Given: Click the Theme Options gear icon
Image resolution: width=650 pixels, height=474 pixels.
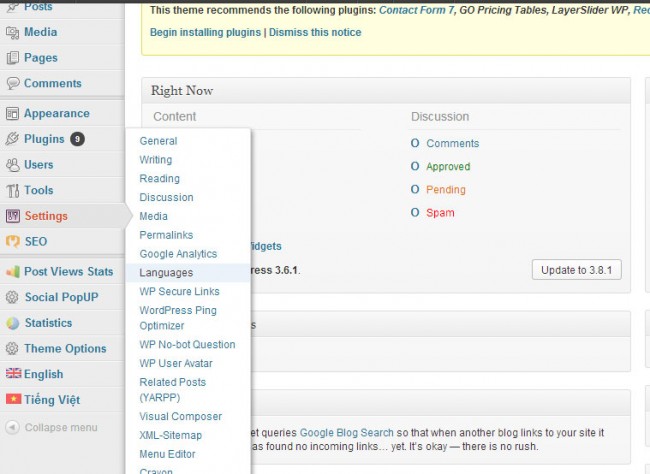Looking at the screenshot, I should coord(12,348).
